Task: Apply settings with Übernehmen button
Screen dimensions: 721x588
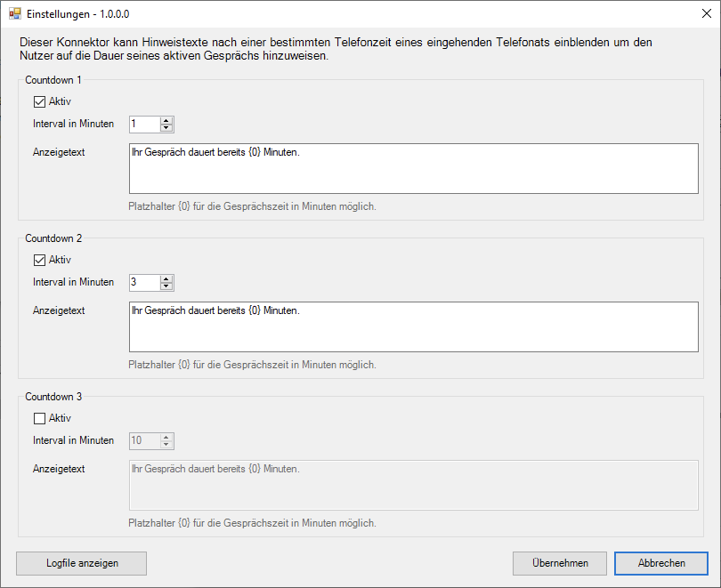Action: tap(560, 563)
